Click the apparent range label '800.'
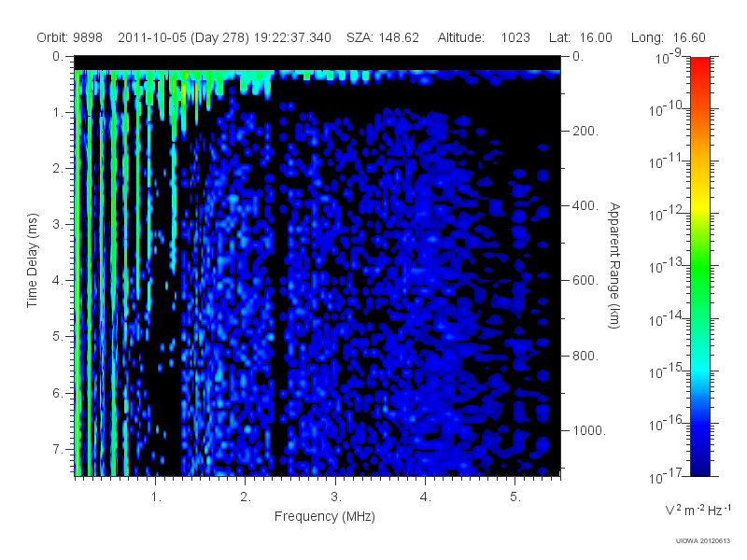The image size is (747, 560). coord(585,356)
